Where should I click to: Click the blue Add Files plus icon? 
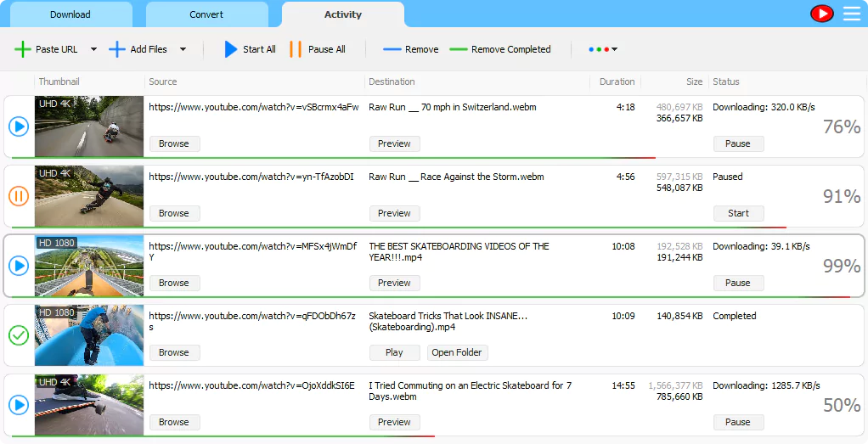click(x=117, y=49)
